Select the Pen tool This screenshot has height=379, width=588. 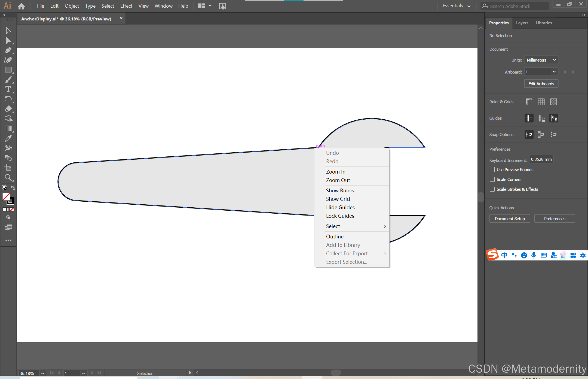click(x=8, y=50)
